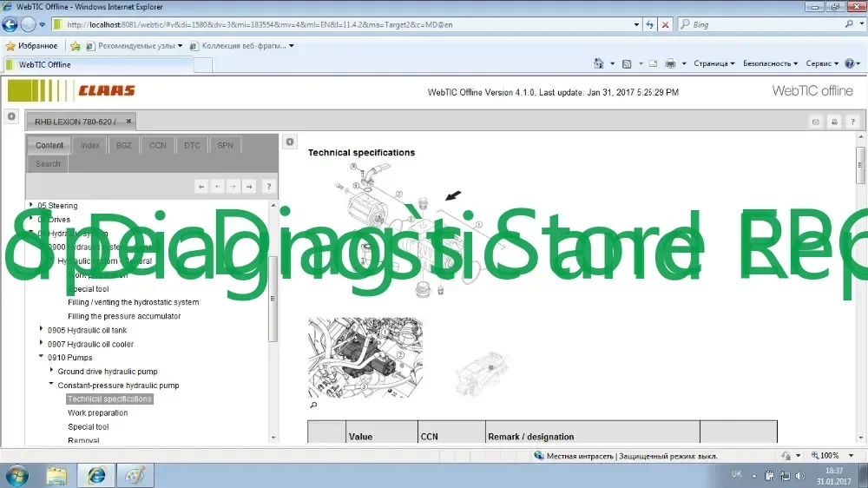Add to favorites bar star icon
The height and width of the screenshot is (488, 868).
tap(75, 46)
